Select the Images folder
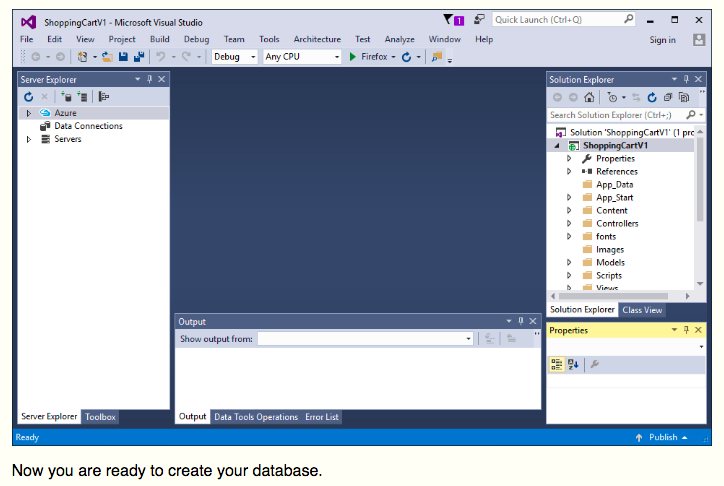724x486 pixels. tap(609, 250)
